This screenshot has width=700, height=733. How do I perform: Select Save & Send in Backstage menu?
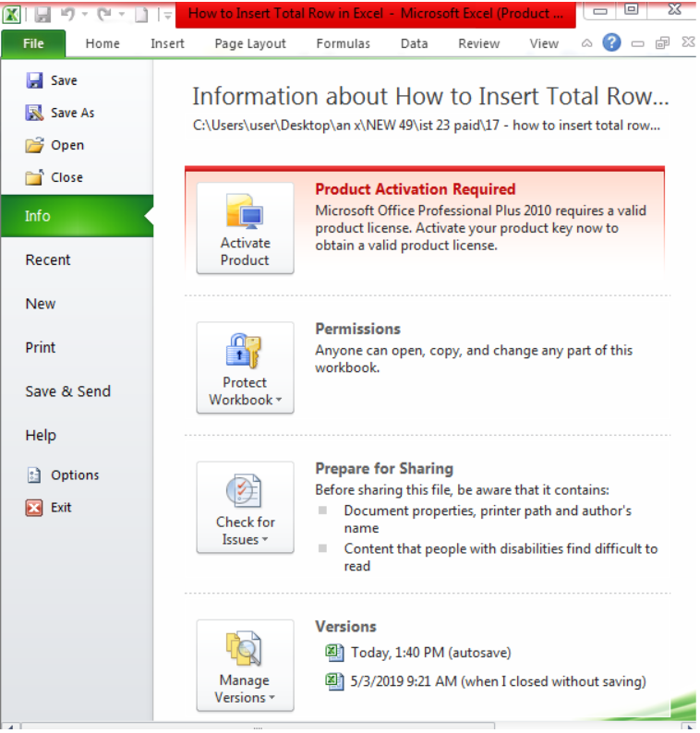[x=67, y=391]
